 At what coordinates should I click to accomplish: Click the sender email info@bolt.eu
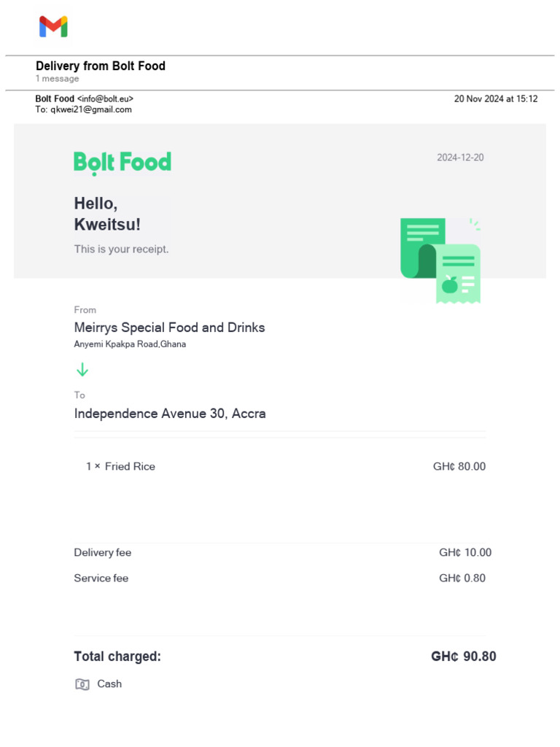tap(105, 98)
